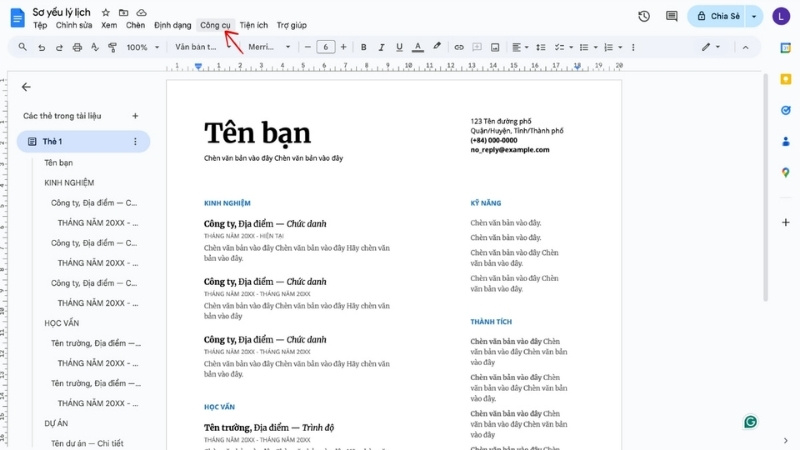Click the undo arrow in toolbar
This screenshot has height=450, width=800.
[x=40, y=47]
